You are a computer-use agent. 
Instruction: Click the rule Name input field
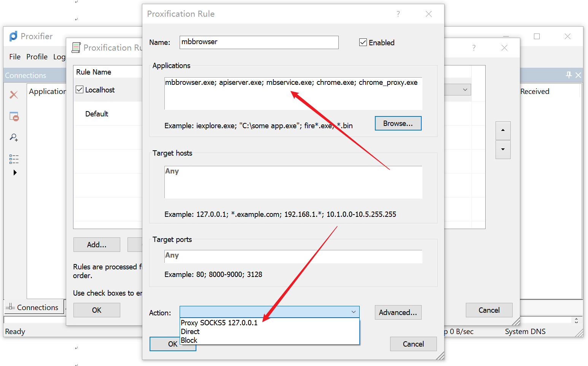259,42
